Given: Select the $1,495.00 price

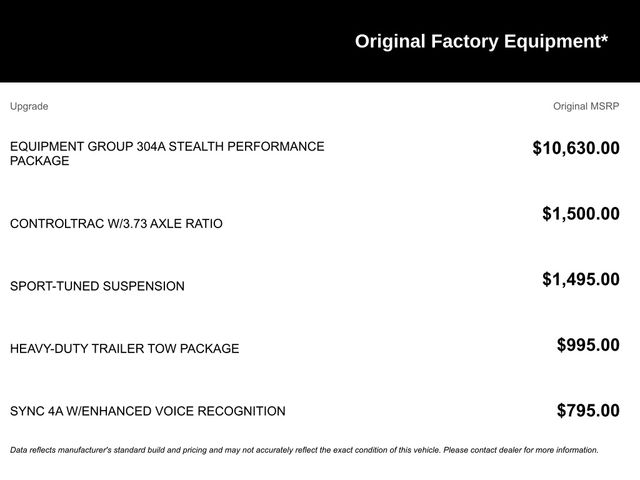Looking at the screenshot, I should tap(580, 280).
